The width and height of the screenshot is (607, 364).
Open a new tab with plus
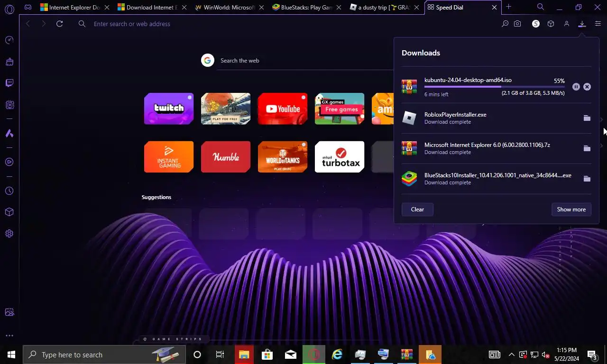point(508,7)
